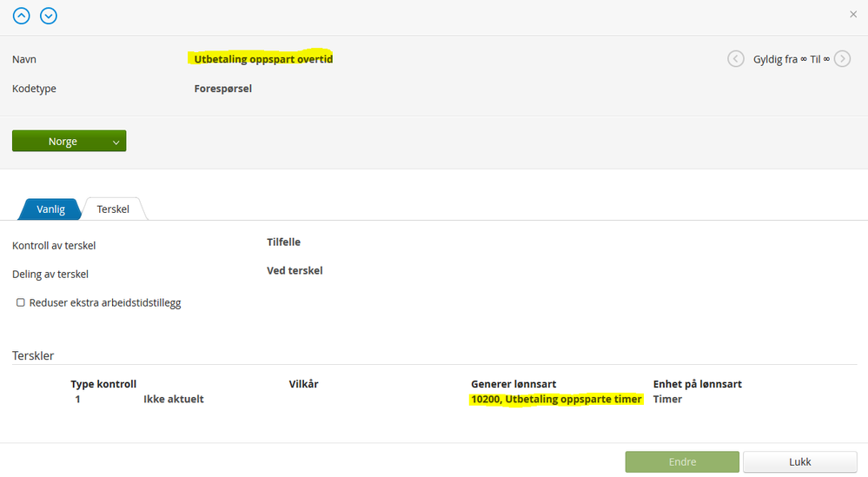Select the threshold row Ikke aktuelt

(173, 400)
